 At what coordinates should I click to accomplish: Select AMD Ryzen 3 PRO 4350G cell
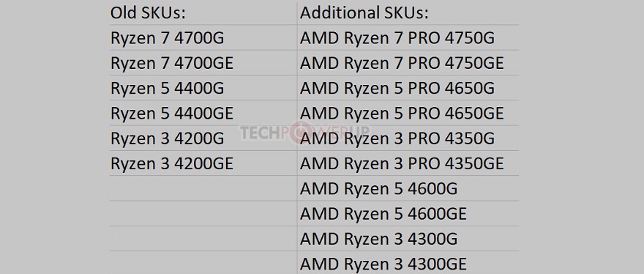pyautogui.click(x=408, y=138)
